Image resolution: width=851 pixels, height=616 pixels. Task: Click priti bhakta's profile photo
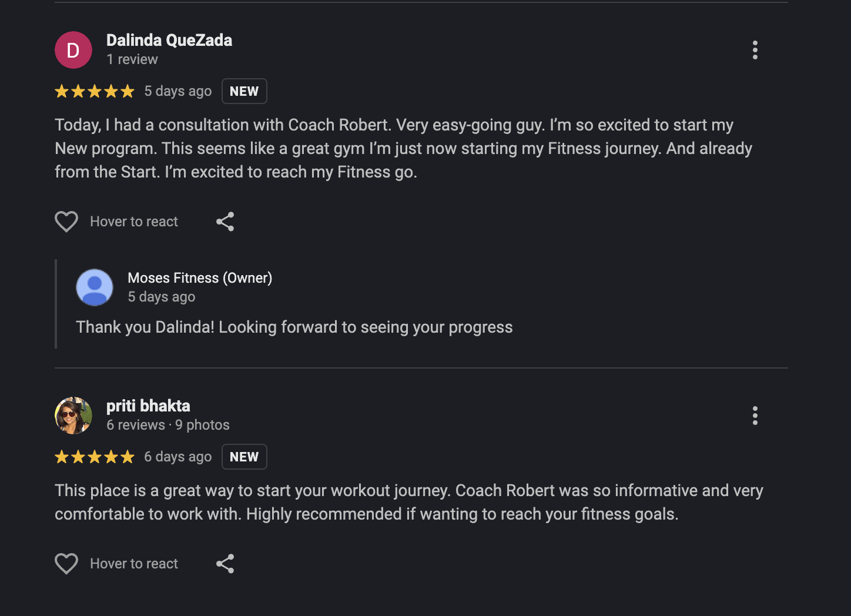(x=73, y=416)
